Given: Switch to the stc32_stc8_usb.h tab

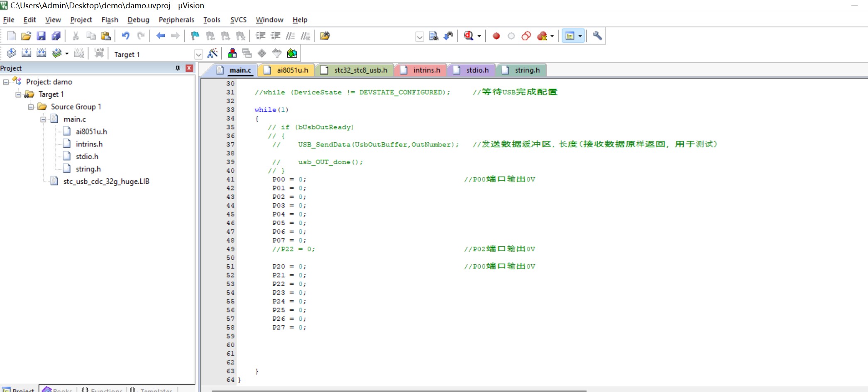Looking at the screenshot, I should tap(360, 70).
